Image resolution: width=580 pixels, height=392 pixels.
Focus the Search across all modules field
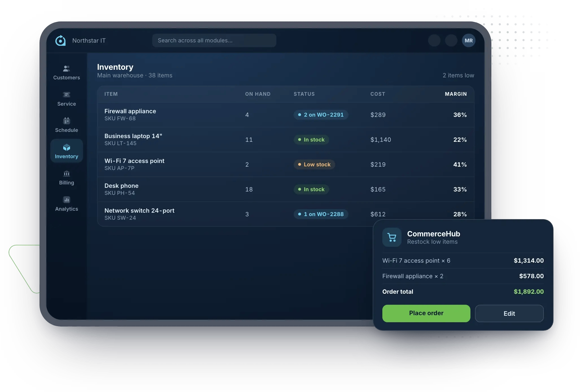[214, 40]
